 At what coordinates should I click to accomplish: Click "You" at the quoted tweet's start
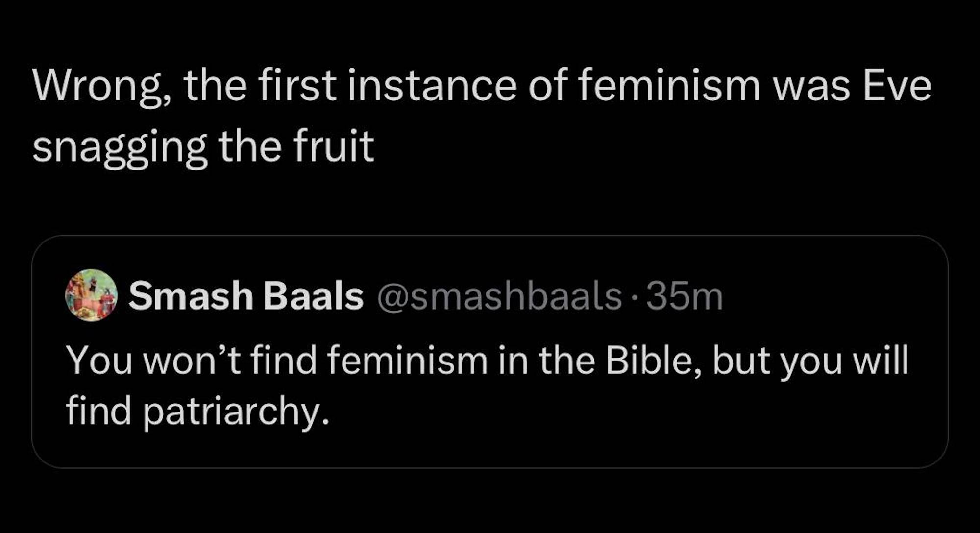[99, 361]
